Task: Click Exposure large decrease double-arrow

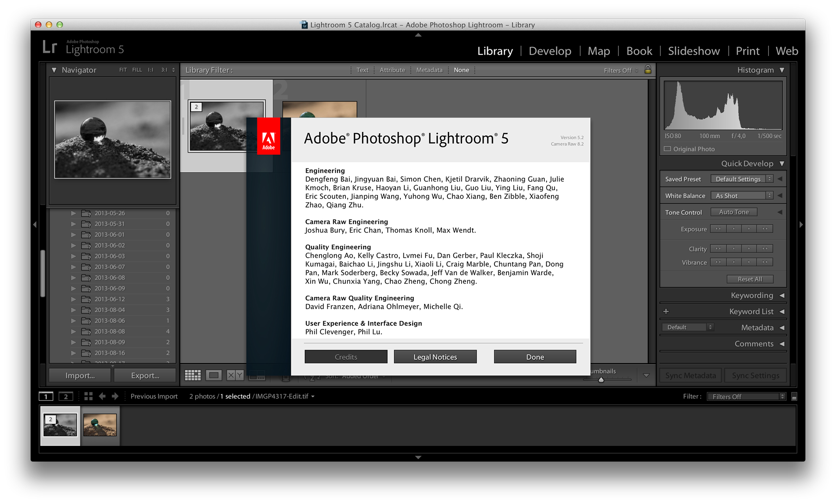Action: (x=718, y=229)
